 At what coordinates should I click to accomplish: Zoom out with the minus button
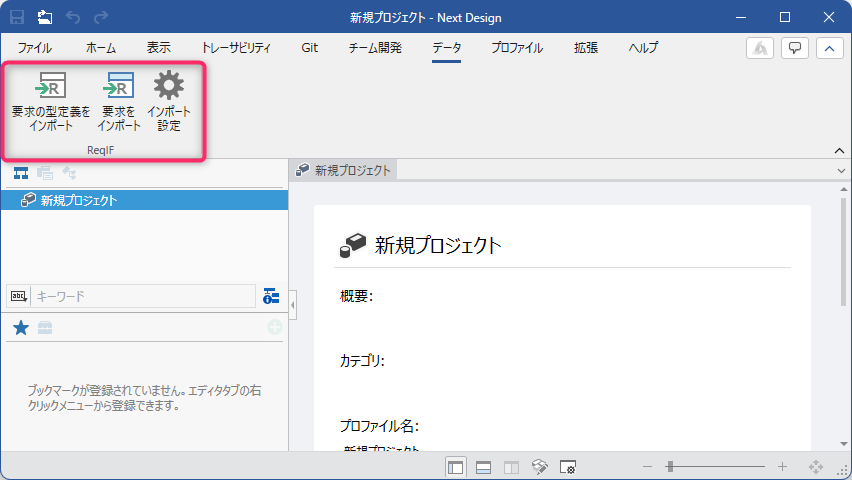click(x=647, y=466)
